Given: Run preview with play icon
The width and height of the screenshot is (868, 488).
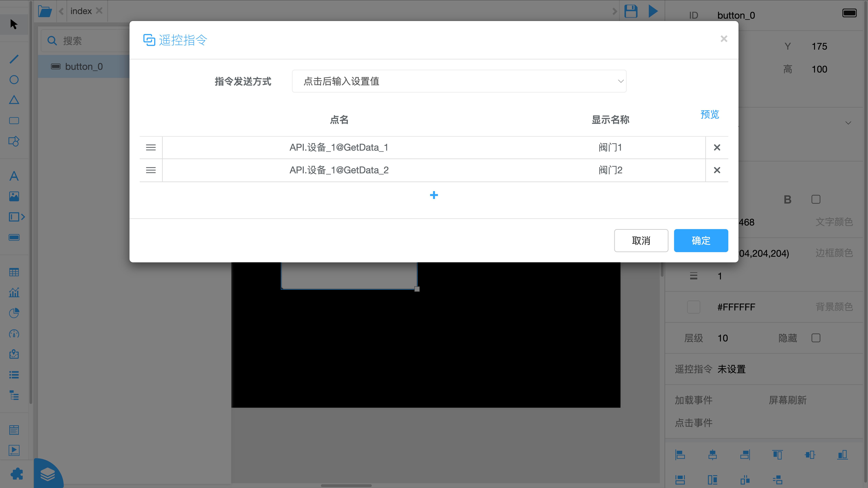Looking at the screenshot, I should [653, 11].
